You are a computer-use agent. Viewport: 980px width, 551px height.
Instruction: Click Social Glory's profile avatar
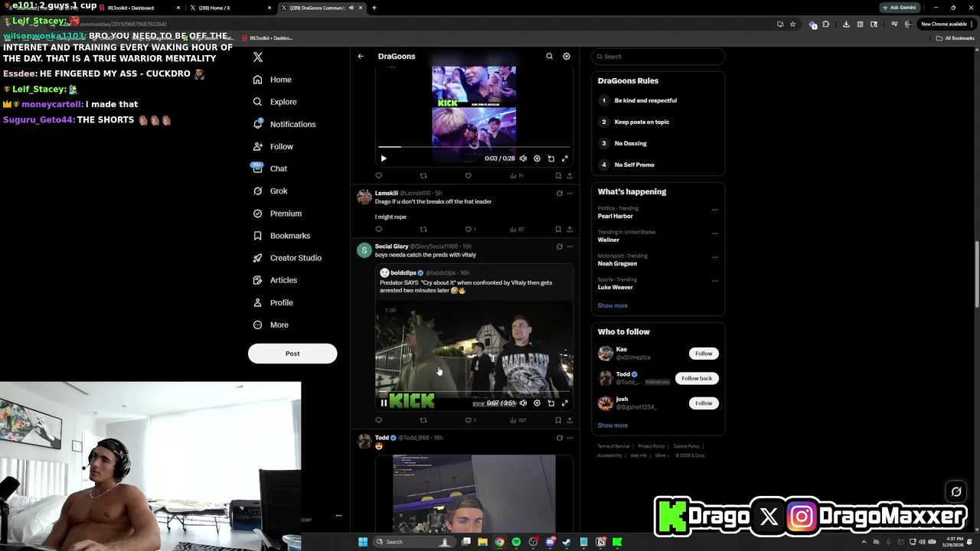tap(364, 250)
